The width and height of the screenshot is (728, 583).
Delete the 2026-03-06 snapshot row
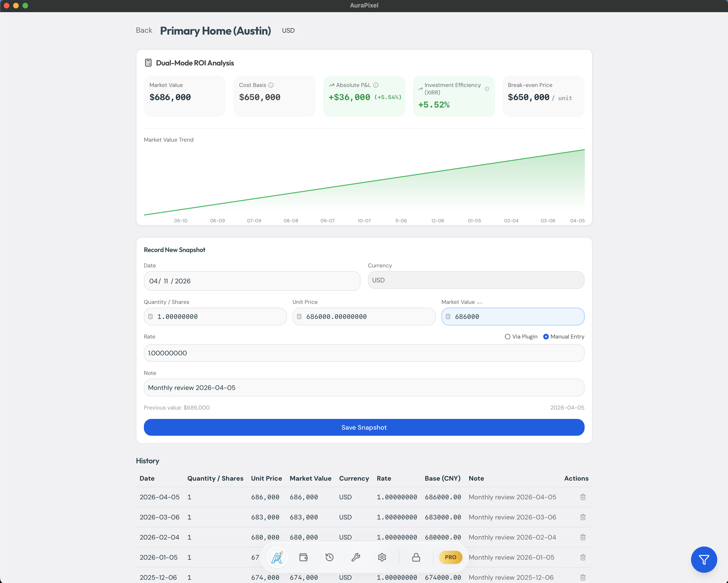(x=583, y=517)
